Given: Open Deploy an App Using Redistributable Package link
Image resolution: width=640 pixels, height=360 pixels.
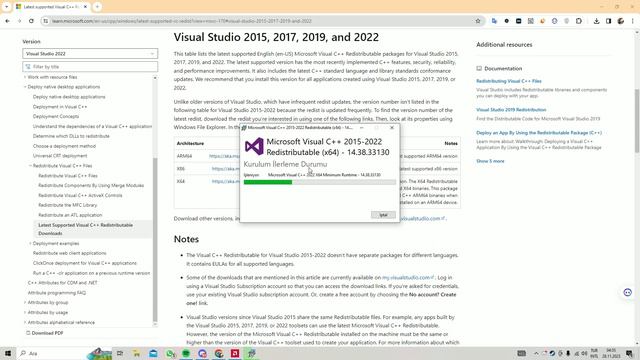Looking at the screenshot, I should 539,133.
